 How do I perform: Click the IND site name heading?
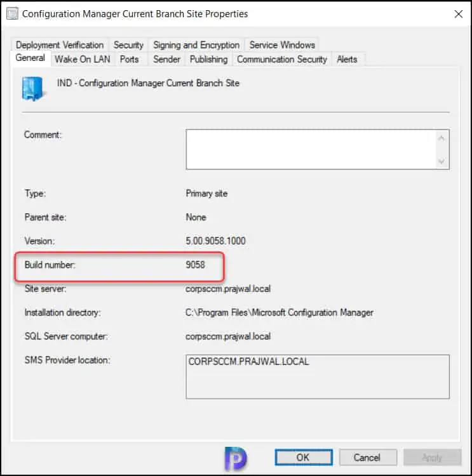coord(148,83)
